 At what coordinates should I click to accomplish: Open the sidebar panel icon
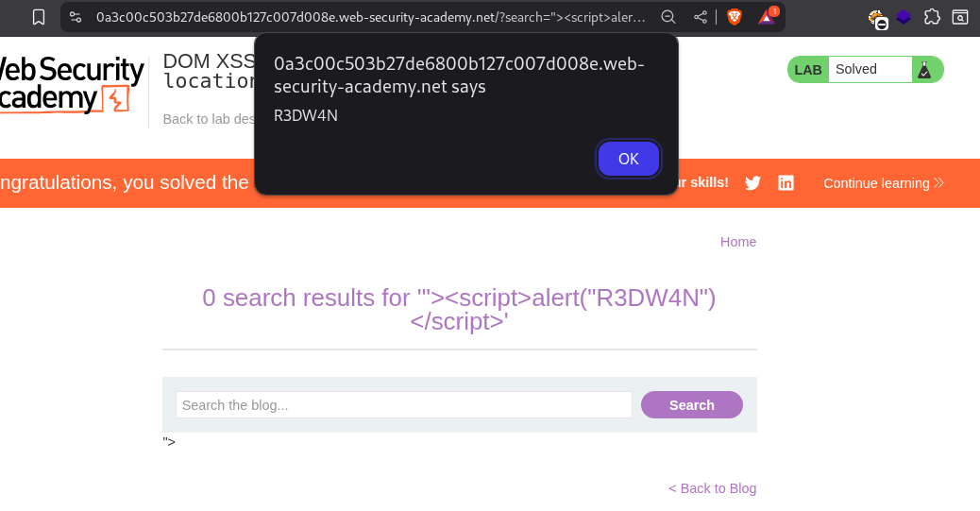pos(959,17)
